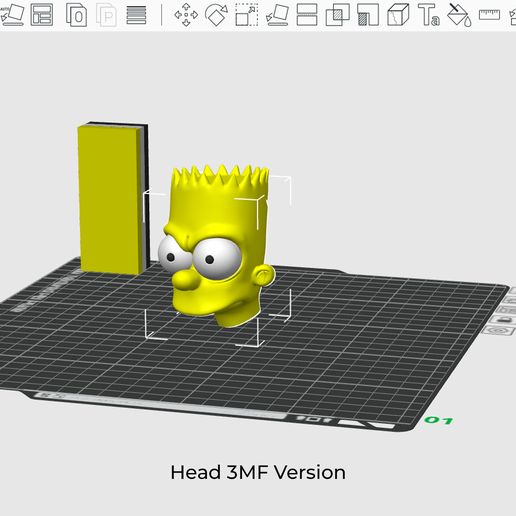Viewport: 516px width, 516px height.
Task: Open plate settings gear beside the bed
Action: click(x=499, y=331)
